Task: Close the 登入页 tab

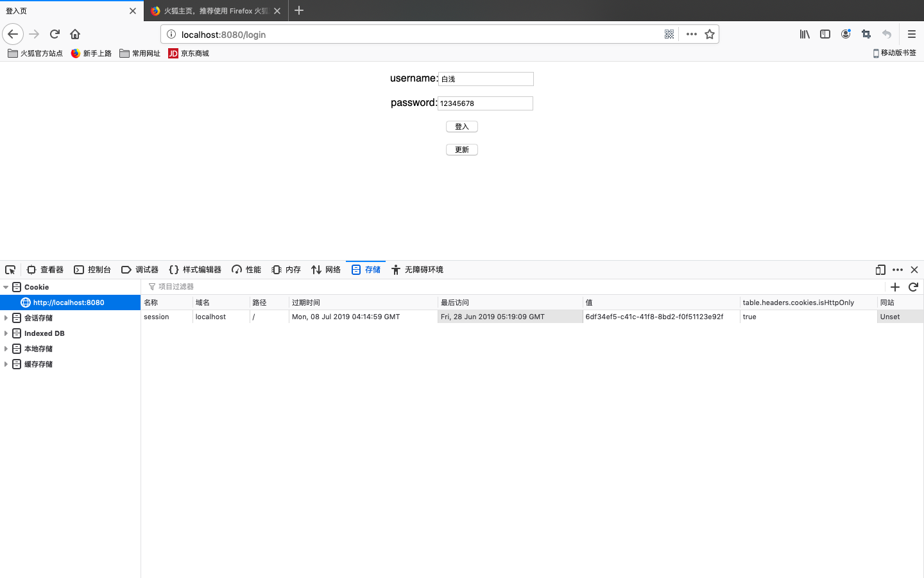Action: click(133, 11)
